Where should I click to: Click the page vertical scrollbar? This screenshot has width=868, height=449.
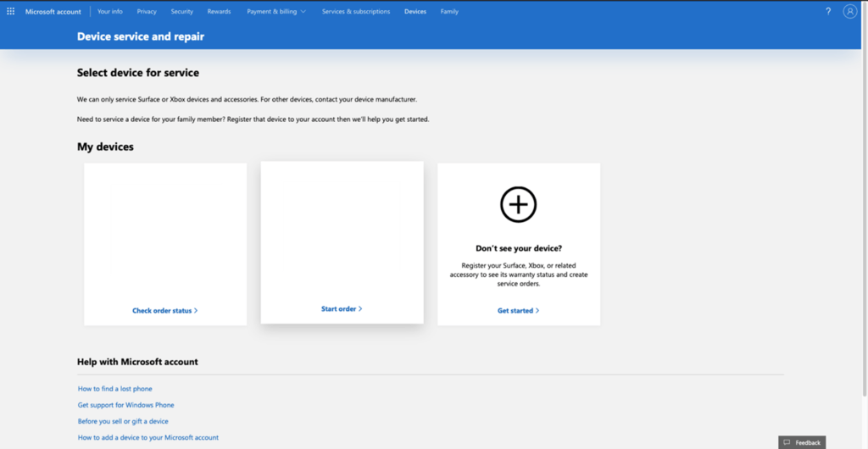point(865,199)
